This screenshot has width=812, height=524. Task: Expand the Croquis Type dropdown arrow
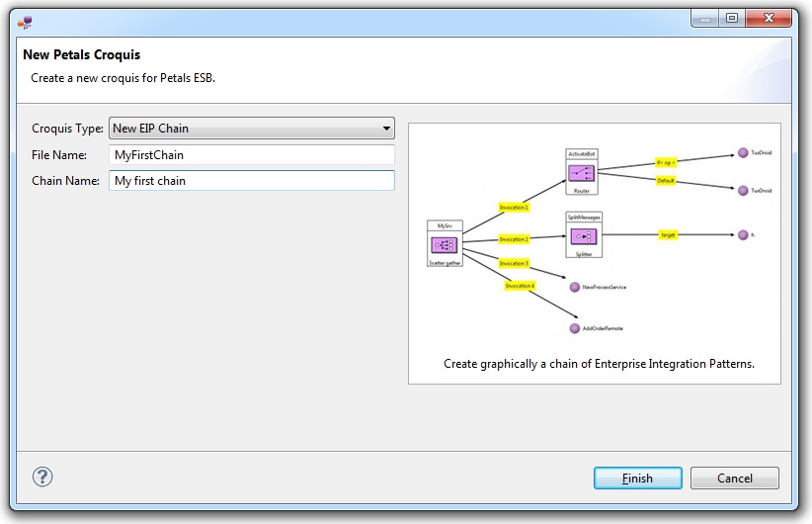click(386, 129)
